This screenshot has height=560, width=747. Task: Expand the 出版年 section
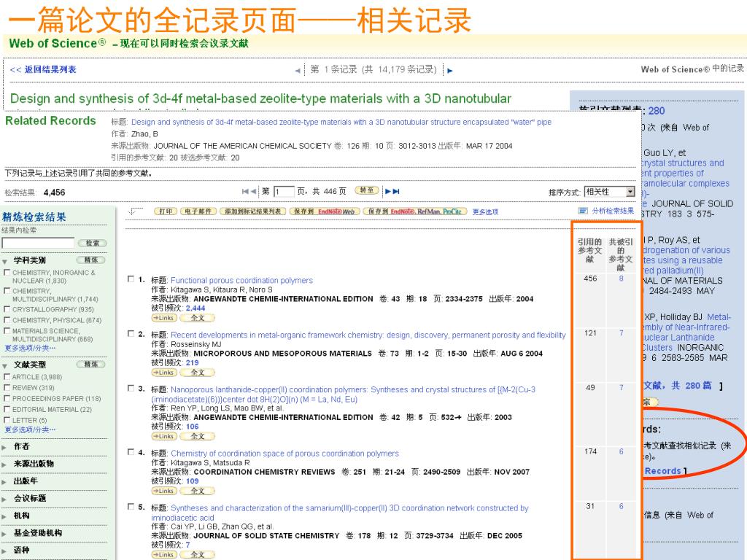click(4, 481)
